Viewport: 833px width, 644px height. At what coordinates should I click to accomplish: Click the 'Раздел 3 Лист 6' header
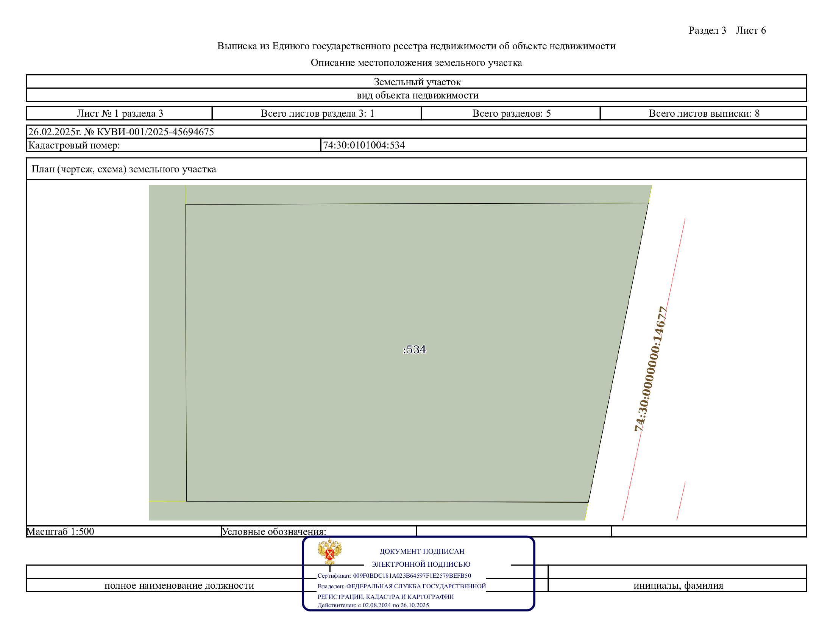727,31
